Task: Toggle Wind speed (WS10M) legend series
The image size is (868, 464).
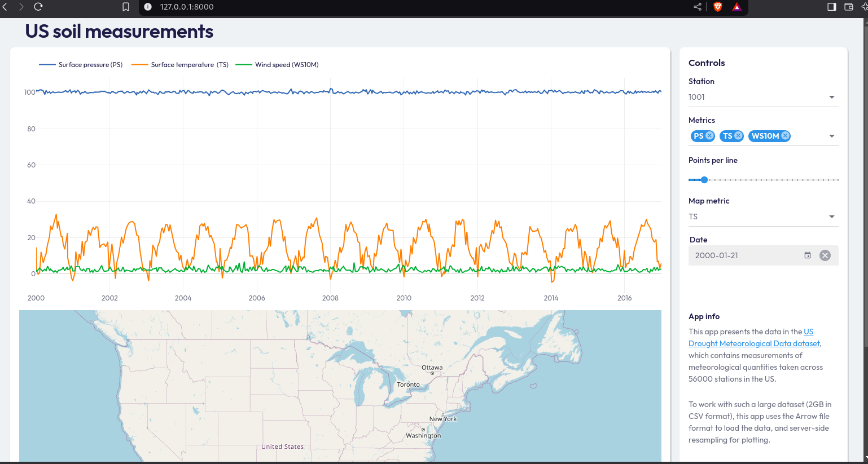Action: click(x=277, y=65)
